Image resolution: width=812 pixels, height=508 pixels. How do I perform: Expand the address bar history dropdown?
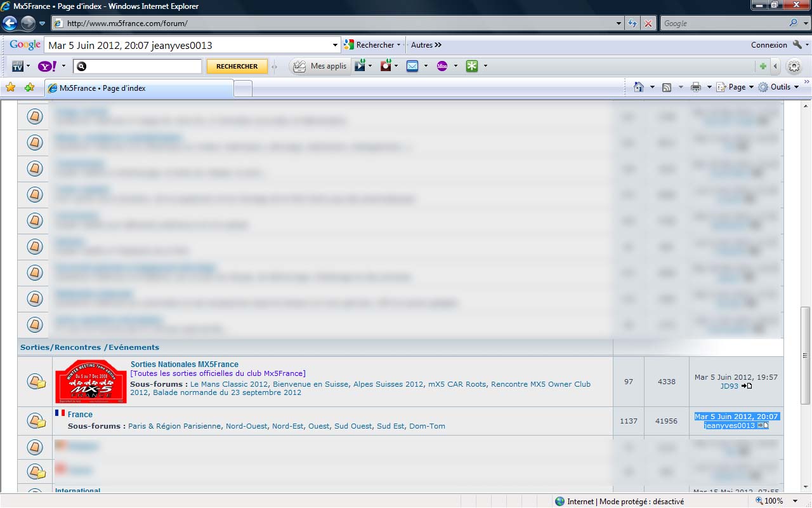pyautogui.click(x=619, y=23)
